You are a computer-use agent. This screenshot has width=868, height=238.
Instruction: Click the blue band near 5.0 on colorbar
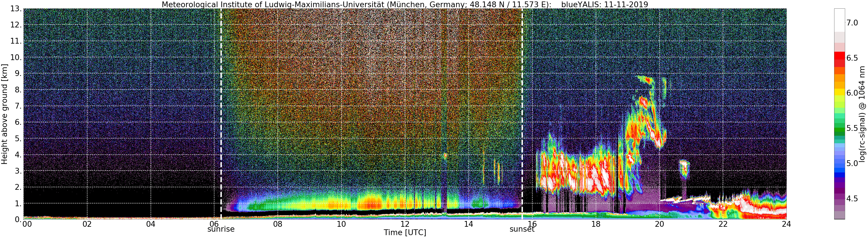pyautogui.click(x=839, y=163)
